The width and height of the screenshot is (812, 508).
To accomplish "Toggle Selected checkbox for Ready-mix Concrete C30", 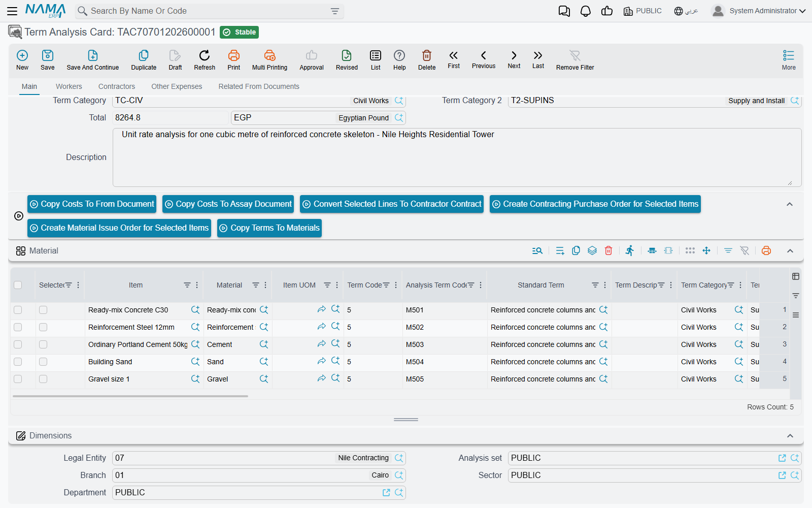I will (43, 310).
